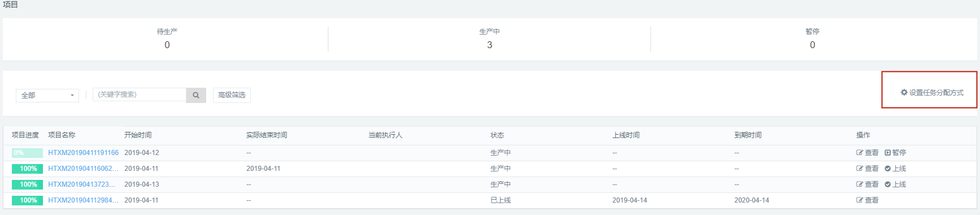980x215 pixels.
Task: Select the 暂停 status counter tab
Action: click(812, 38)
